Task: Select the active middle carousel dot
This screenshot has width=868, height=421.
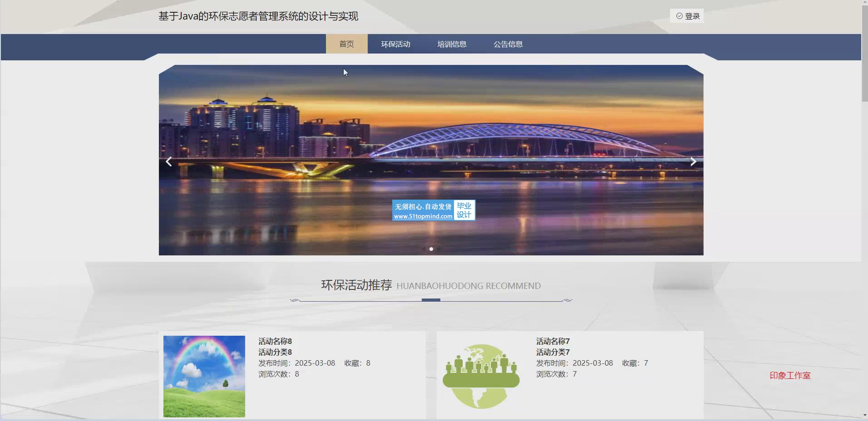Action: (431, 249)
